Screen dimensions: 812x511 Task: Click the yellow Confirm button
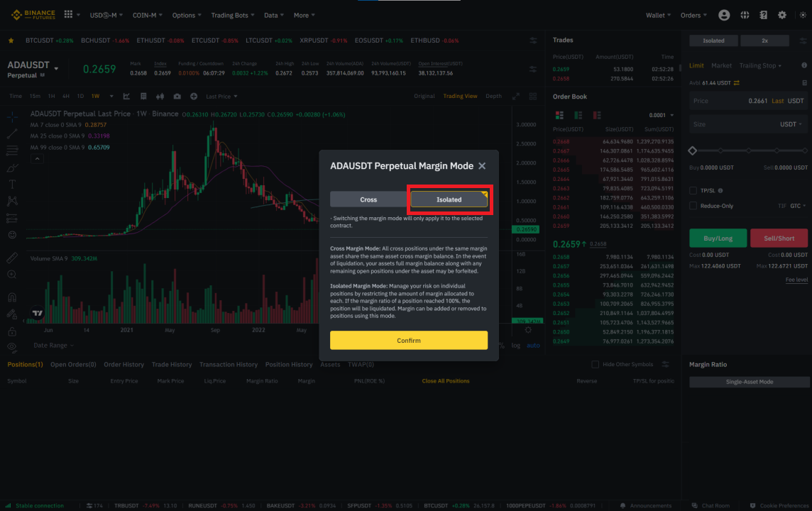coord(409,340)
